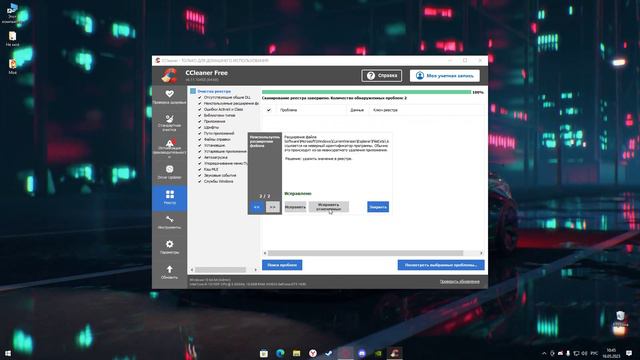Screen dimensions: 640x360
Task: Toggle the ActiveX and Class Issues checkbox
Action: coord(200,109)
